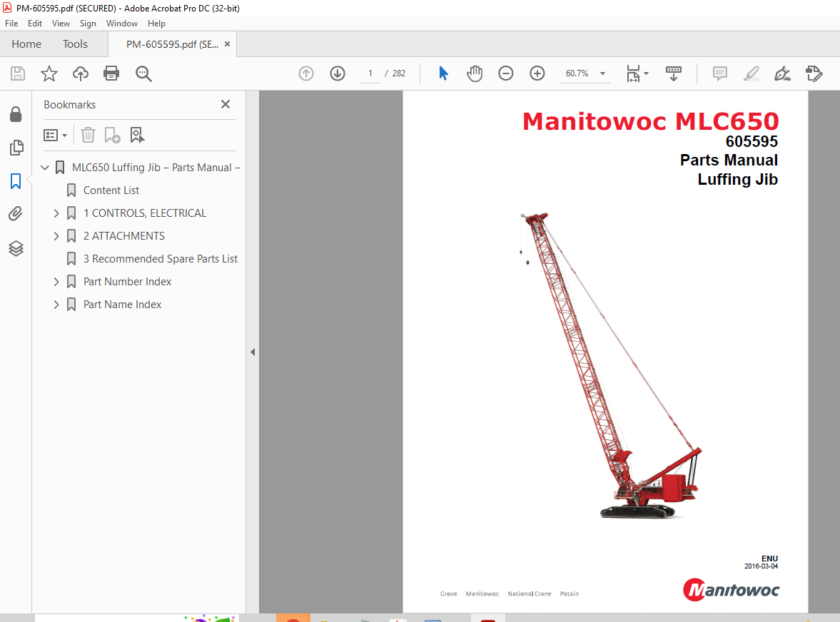
Task: Add file to starred favorites
Action: coord(49,73)
